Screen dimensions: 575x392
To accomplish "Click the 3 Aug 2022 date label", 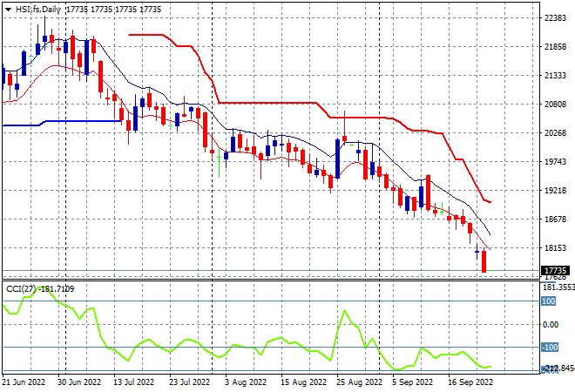I will (x=246, y=382).
